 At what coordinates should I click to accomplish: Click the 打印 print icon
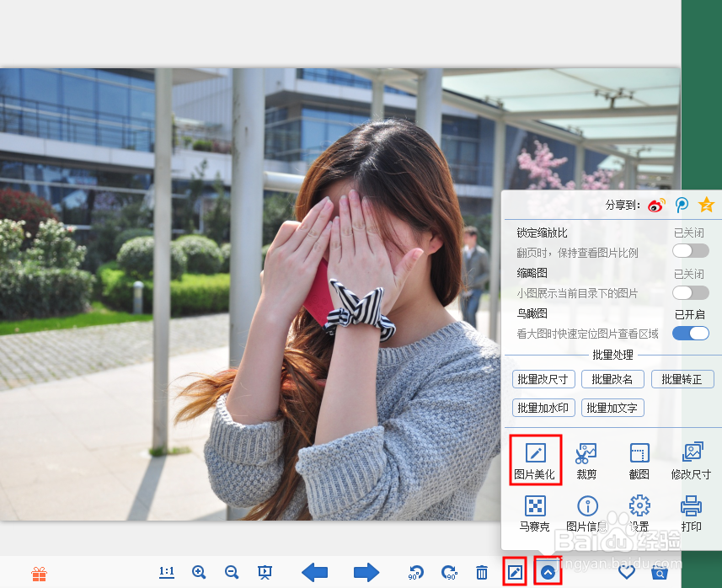click(x=691, y=513)
